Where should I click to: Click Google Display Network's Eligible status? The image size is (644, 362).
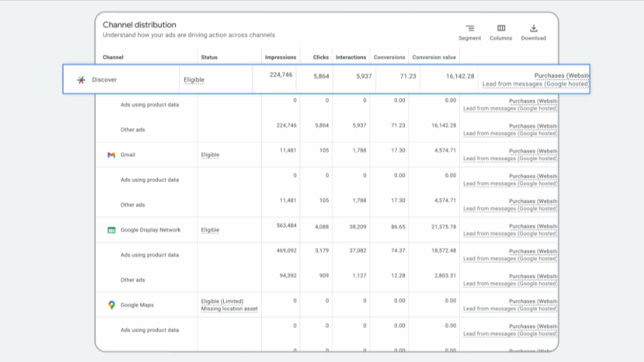210,230
